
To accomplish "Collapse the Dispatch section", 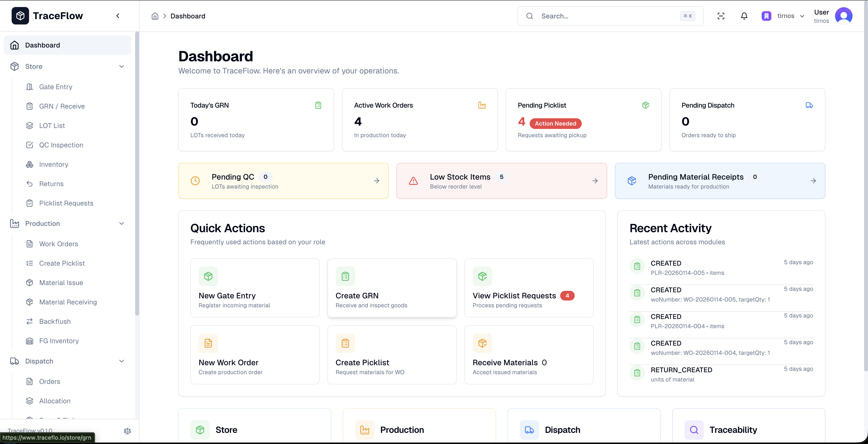I will point(122,361).
